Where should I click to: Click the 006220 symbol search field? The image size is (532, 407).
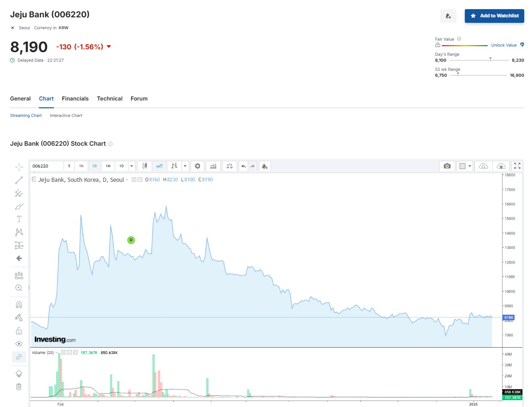pyautogui.click(x=47, y=166)
